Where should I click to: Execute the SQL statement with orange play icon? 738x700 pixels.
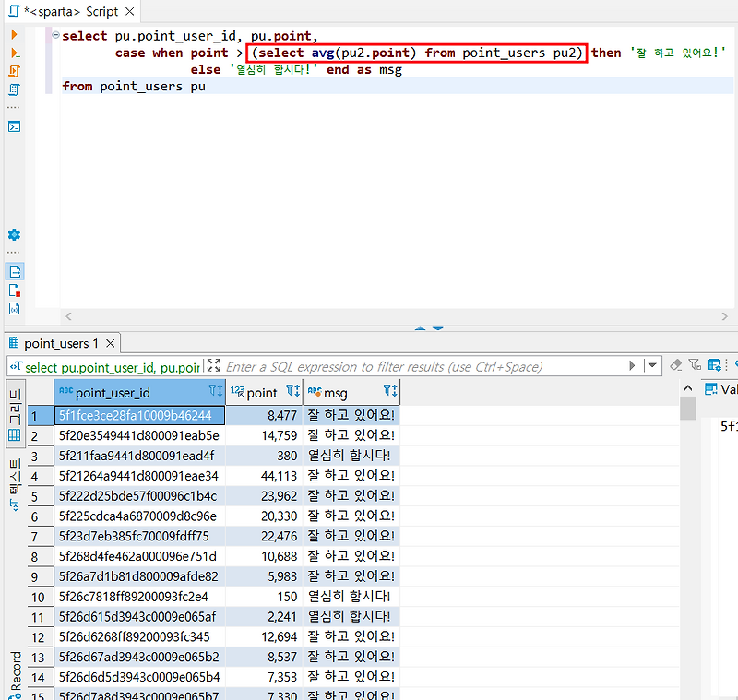click(14, 34)
